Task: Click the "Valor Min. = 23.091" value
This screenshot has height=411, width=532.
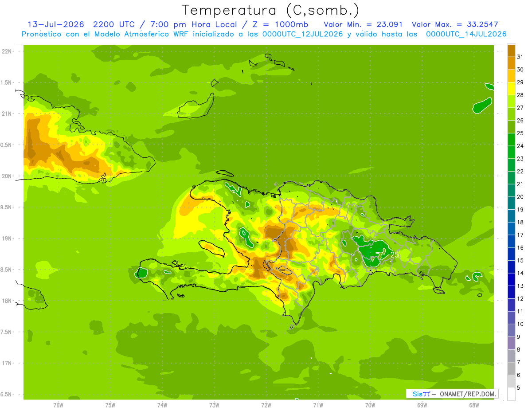Action: pyautogui.click(x=363, y=24)
